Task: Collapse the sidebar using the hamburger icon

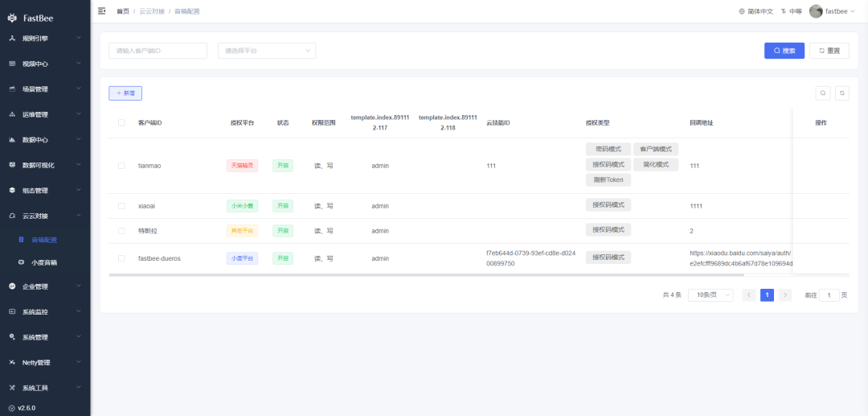Action: [101, 11]
